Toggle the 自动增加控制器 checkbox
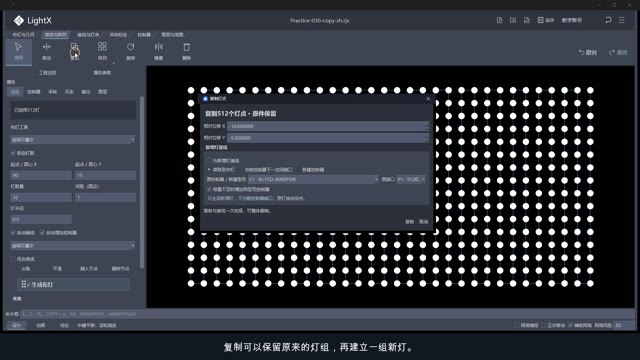640x360 pixels. [42, 233]
